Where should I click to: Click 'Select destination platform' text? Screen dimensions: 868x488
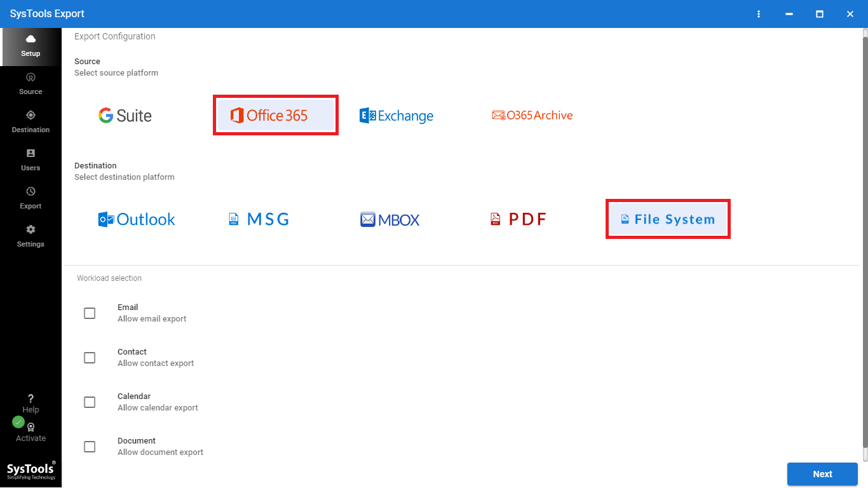coord(125,177)
